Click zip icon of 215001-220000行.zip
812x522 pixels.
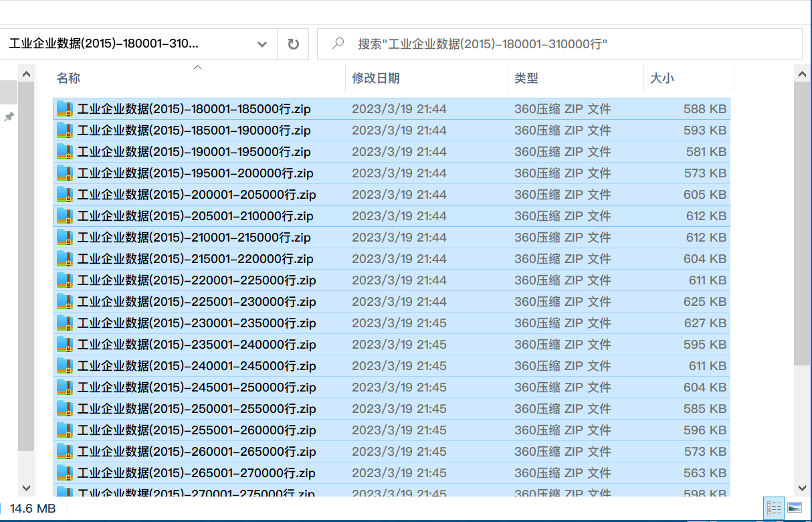(x=64, y=259)
